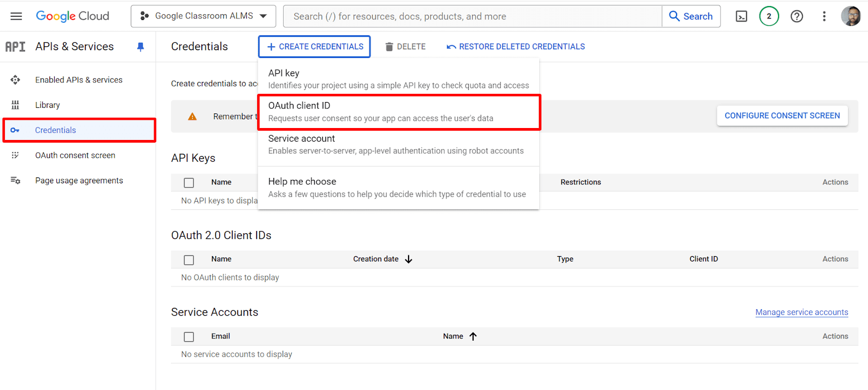Click the Credentials page title

(200, 47)
